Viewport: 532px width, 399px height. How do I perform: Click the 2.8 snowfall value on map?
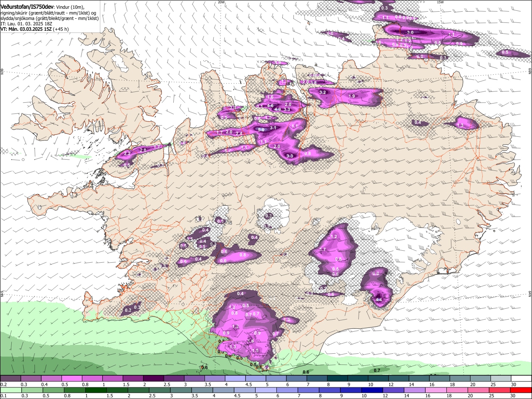click(x=143, y=150)
